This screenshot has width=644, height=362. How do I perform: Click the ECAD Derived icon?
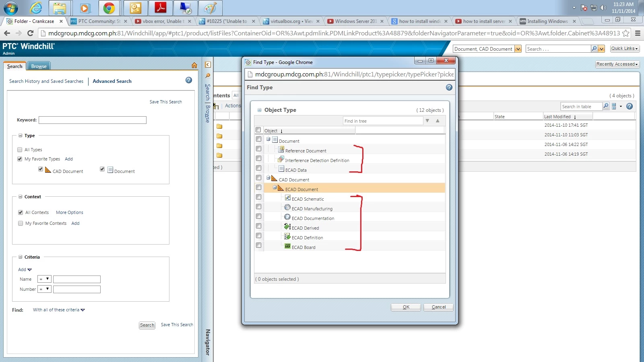click(287, 226)
